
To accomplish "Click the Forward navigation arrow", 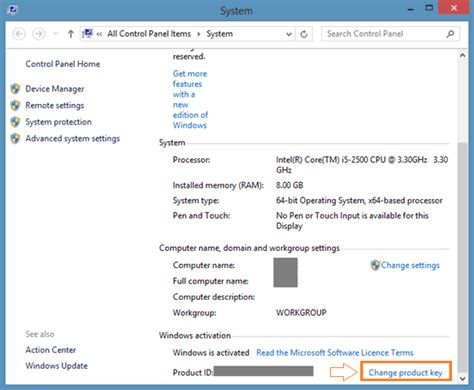I will [x=39, y=34].
